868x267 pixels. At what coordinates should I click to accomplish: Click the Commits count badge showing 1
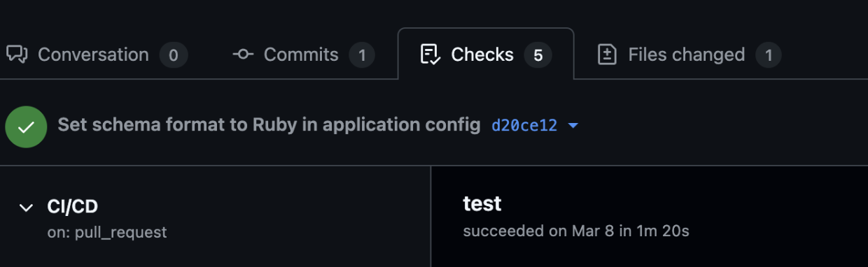pos(361,55)
